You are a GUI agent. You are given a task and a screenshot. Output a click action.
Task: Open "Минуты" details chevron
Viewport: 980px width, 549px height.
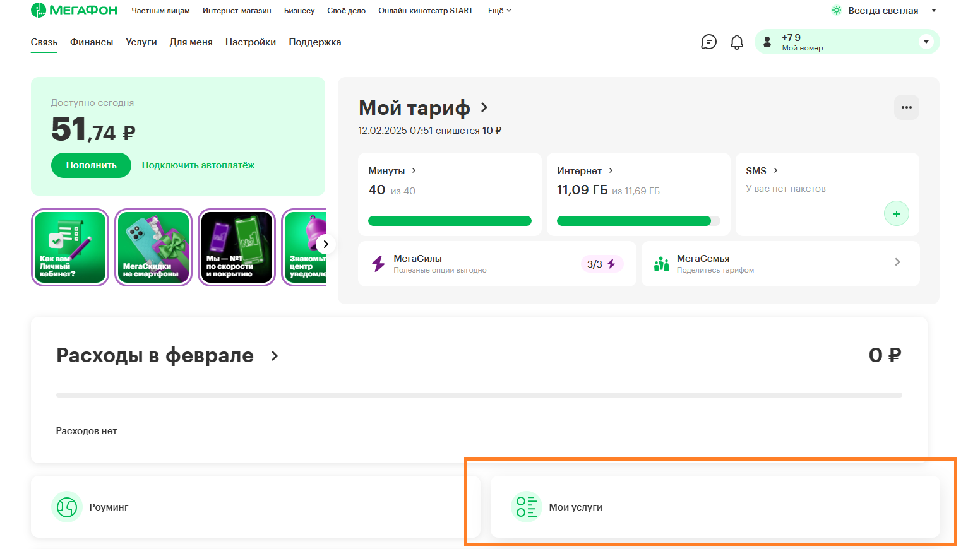pos(414,170)
